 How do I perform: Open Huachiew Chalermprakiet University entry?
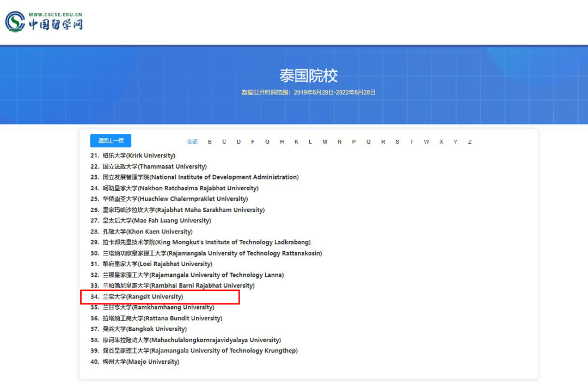[x=169, y=199]
